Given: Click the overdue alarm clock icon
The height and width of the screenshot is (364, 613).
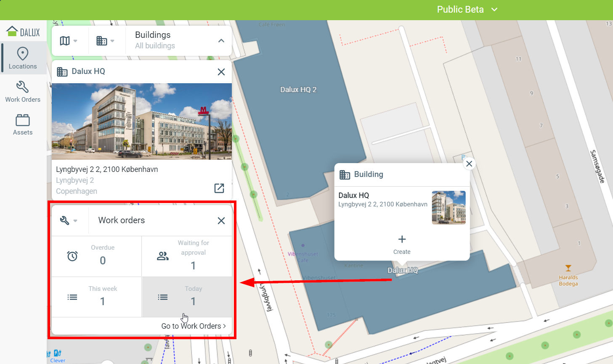Looking at the screenshot, I should tap(72, 256).
